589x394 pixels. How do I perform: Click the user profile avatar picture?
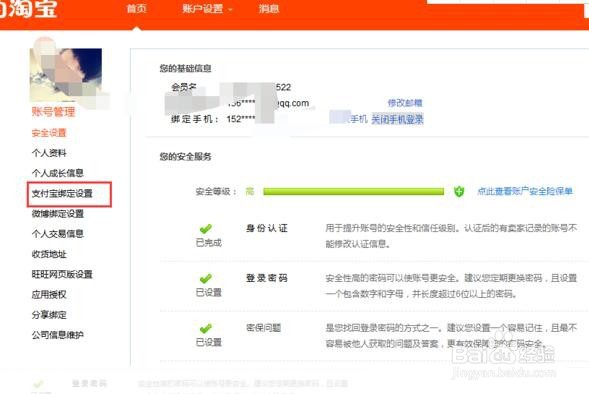[66, 75]
